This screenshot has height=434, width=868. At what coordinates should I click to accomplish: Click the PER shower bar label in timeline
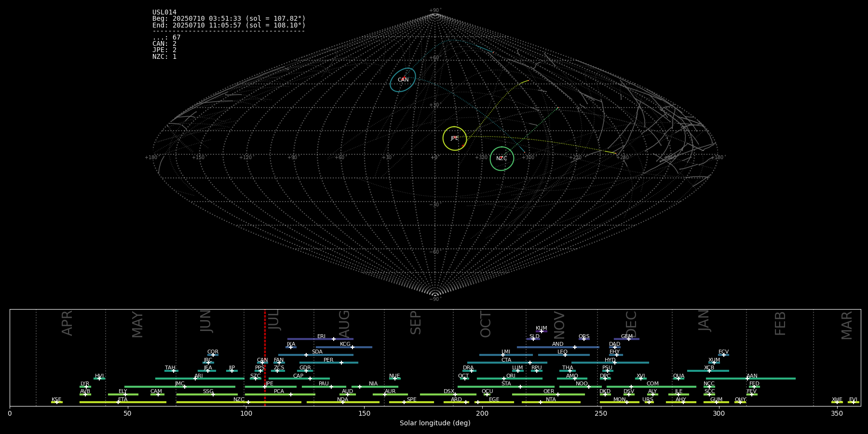click(328, 360)
